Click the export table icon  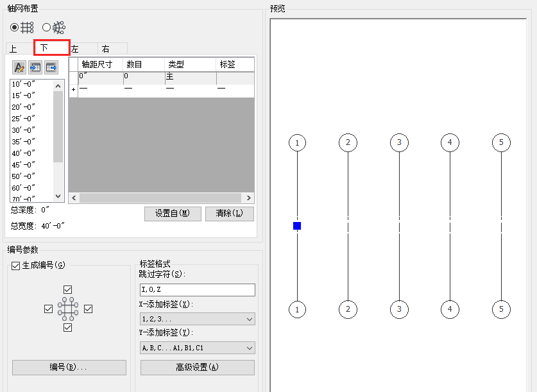coord(51,67)
